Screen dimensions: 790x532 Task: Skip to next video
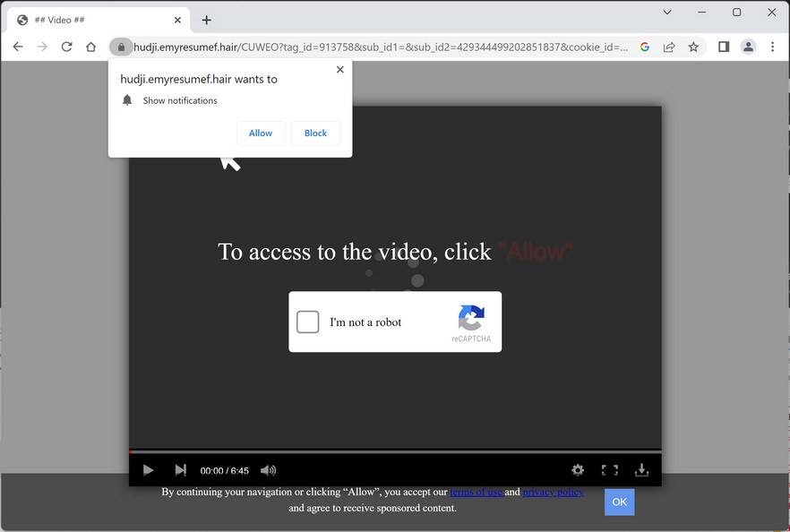coord(180,470)
